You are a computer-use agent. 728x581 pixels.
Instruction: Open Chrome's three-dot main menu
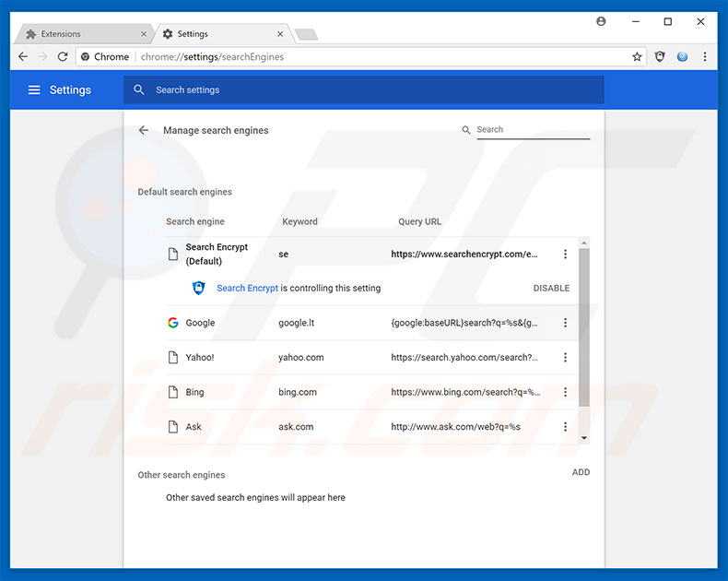point(705,56)
